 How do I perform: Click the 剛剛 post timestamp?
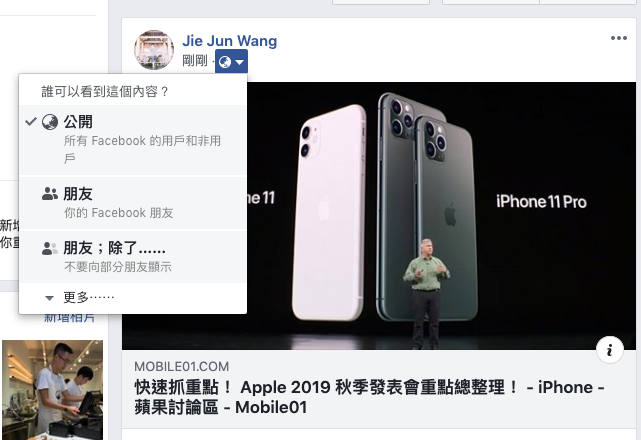click(x=195, y=61)
